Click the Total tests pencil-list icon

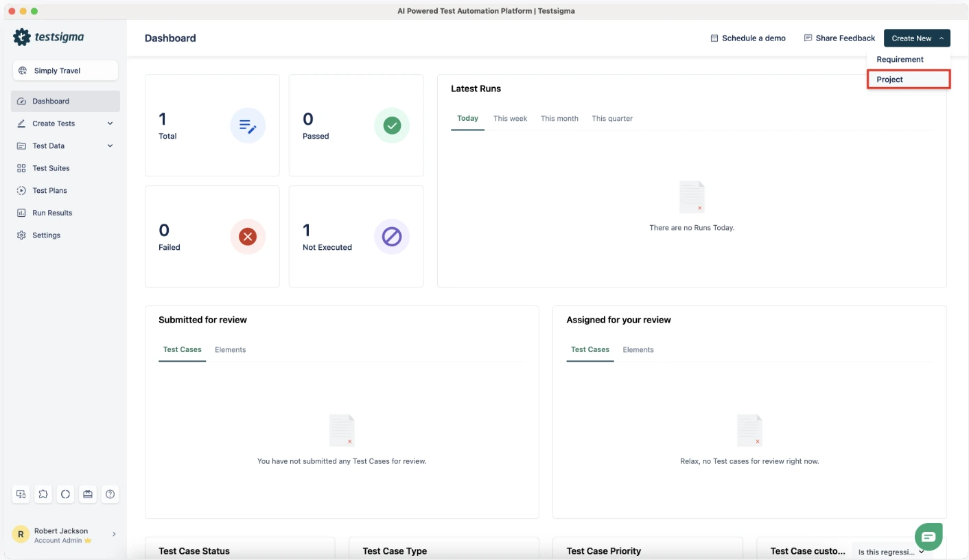pyautogui.click(x=248, y=126)
